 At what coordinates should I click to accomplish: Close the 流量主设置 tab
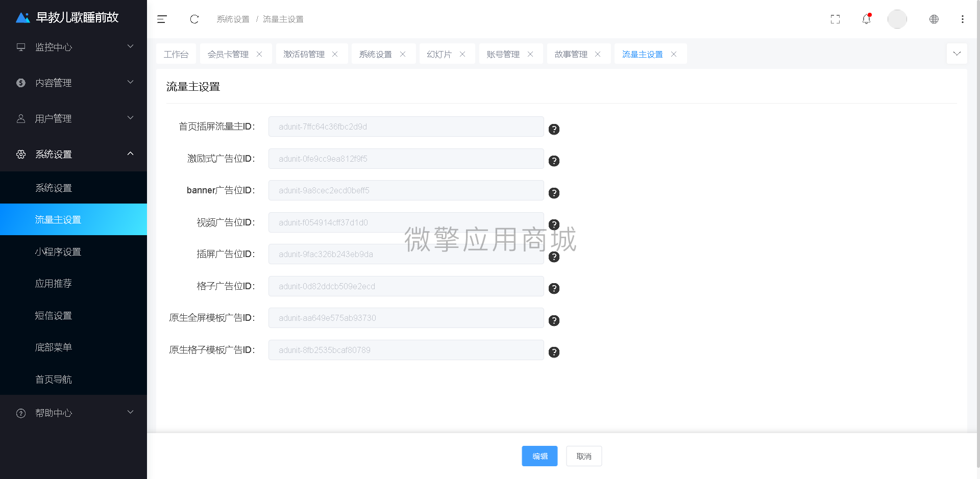674,54
